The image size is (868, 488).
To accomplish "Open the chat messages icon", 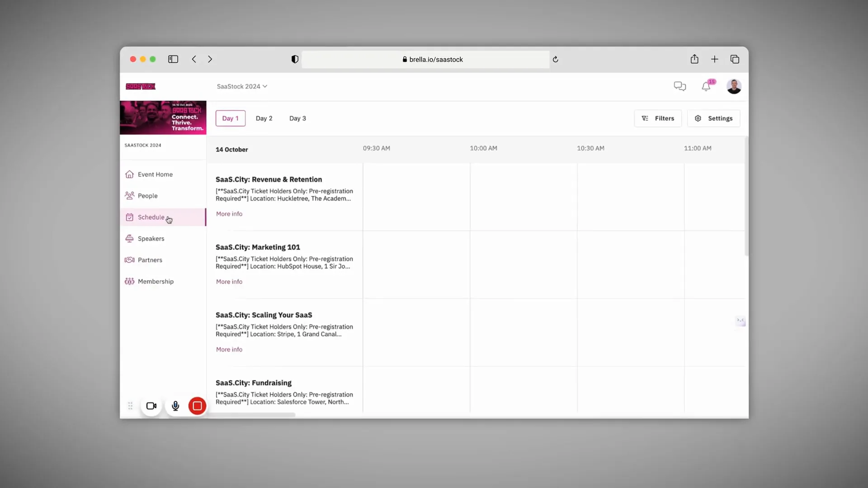I will pyautogui.click(x=680, y=86).
